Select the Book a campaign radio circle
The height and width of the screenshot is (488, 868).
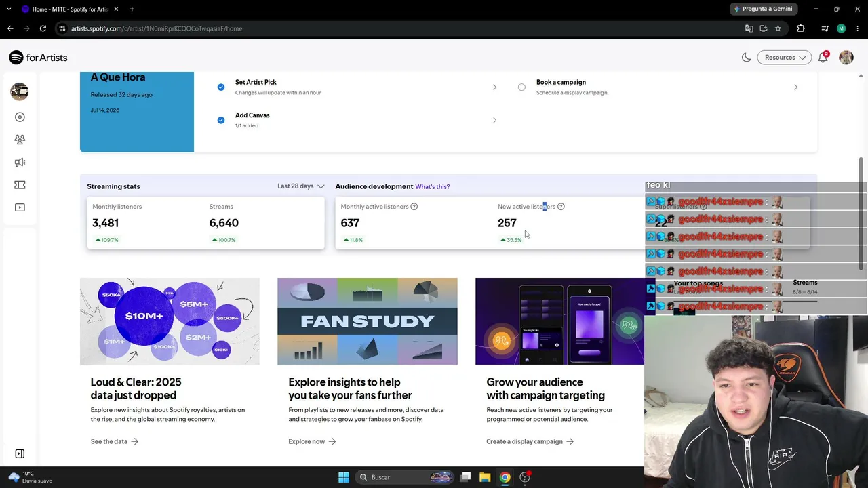click(521, 87)
